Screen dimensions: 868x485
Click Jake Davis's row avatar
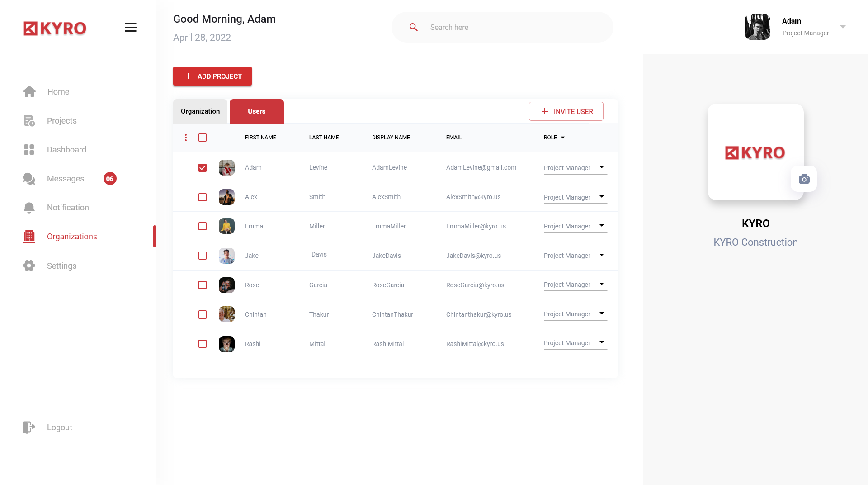(x=226, y=256)
